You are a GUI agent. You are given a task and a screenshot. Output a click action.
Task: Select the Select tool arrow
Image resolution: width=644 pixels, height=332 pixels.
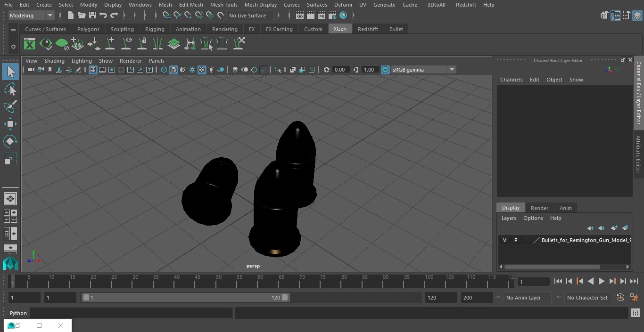click(x=10, y=72)
